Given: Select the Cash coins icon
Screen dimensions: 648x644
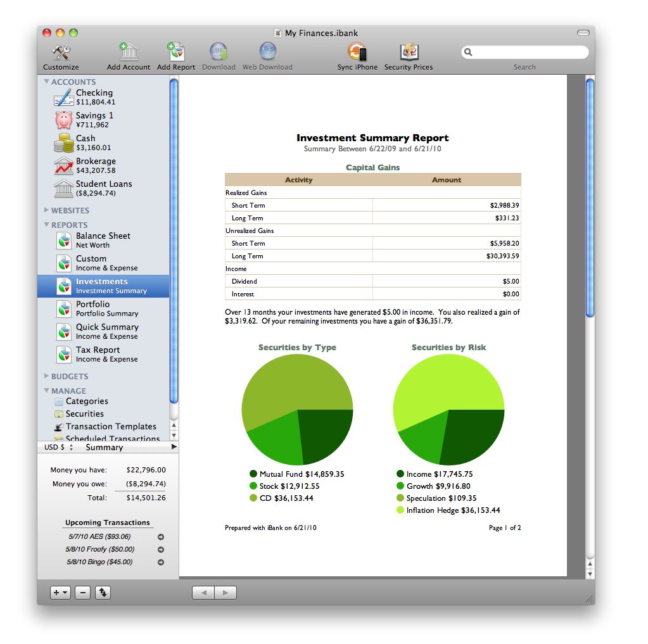Looking at the screenshot, I should [x=63, y=143].
